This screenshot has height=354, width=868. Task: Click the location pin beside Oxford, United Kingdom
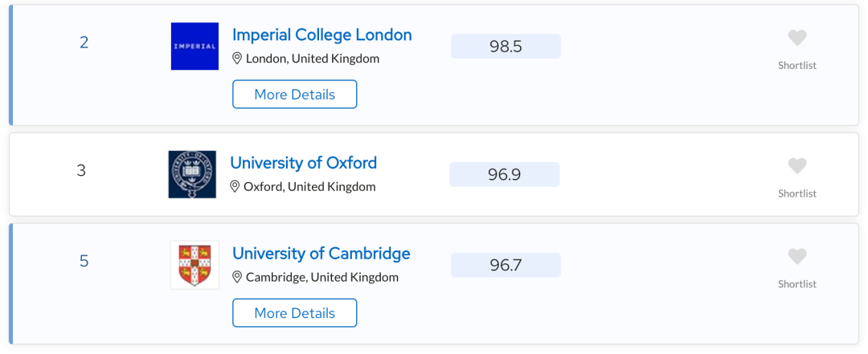click(235, 186)
